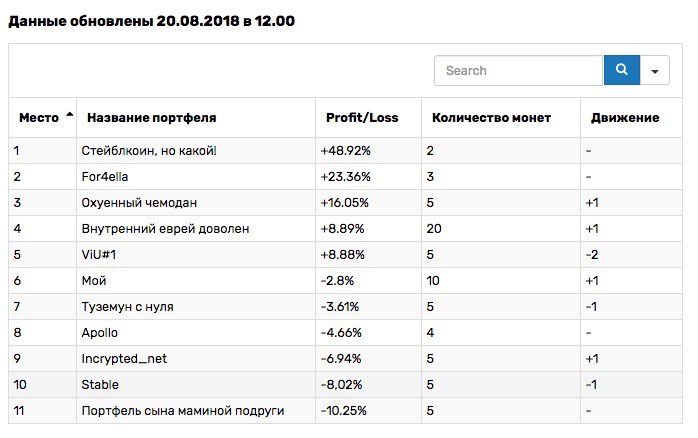698x438 pixels.
Task: Click the blue magnifier search button
Action: point(621,70)
